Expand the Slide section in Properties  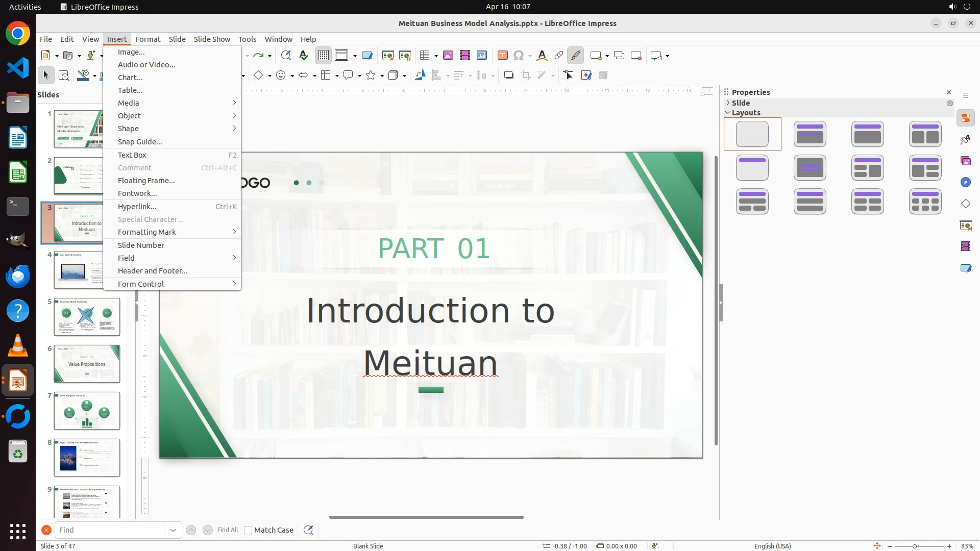728,103
